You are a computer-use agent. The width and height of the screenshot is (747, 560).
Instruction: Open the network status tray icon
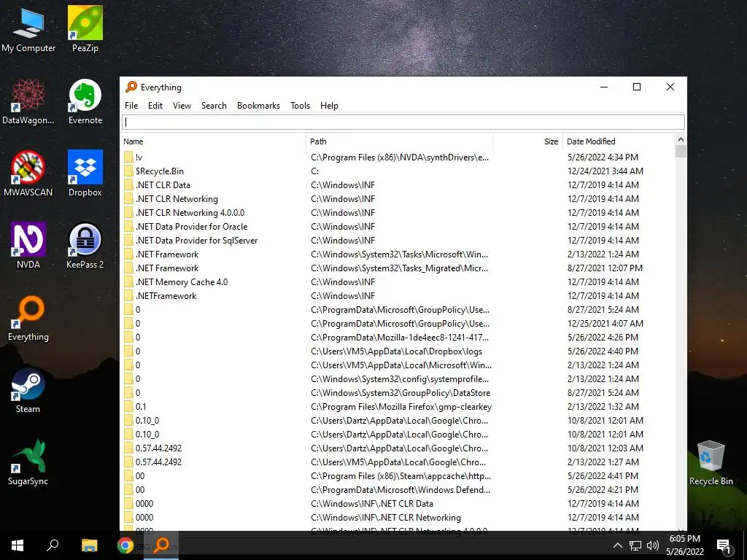click(x=635, y=545)
